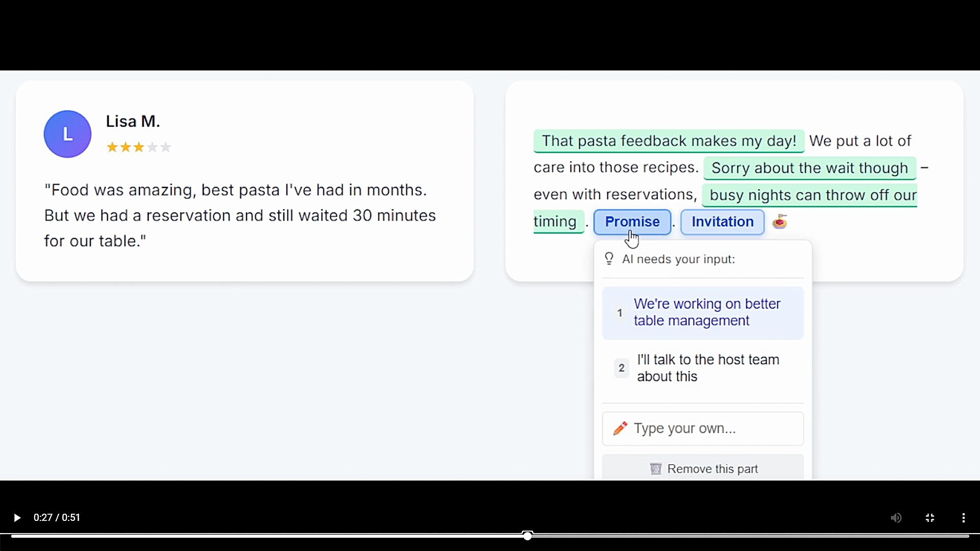The height and width of the screenshot is (551, 980).
Task: Click Lisa M.'s avatar circle
Action: pos(67,134)
